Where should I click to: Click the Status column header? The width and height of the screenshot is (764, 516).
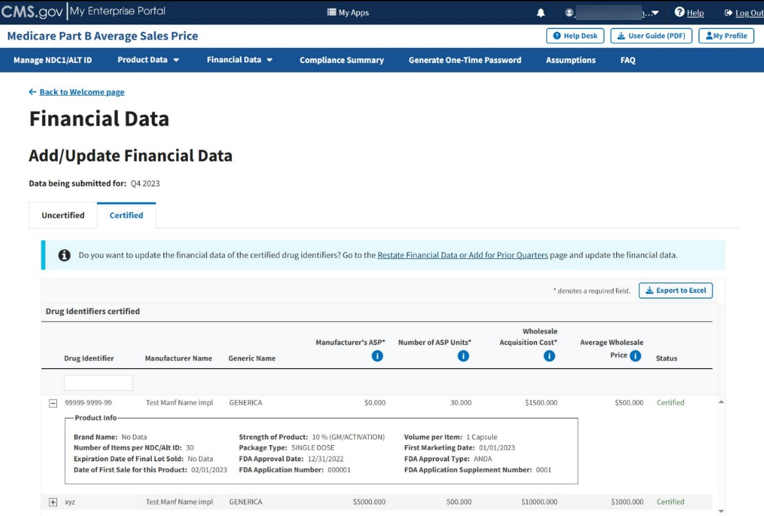point(667,358)
